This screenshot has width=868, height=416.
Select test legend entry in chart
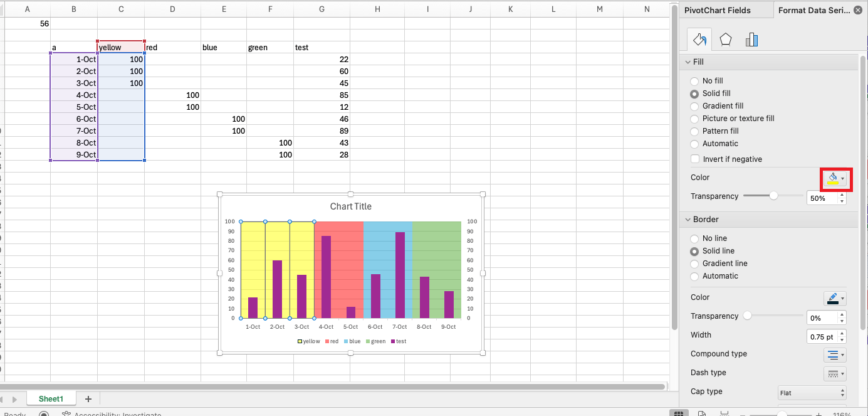399,341
